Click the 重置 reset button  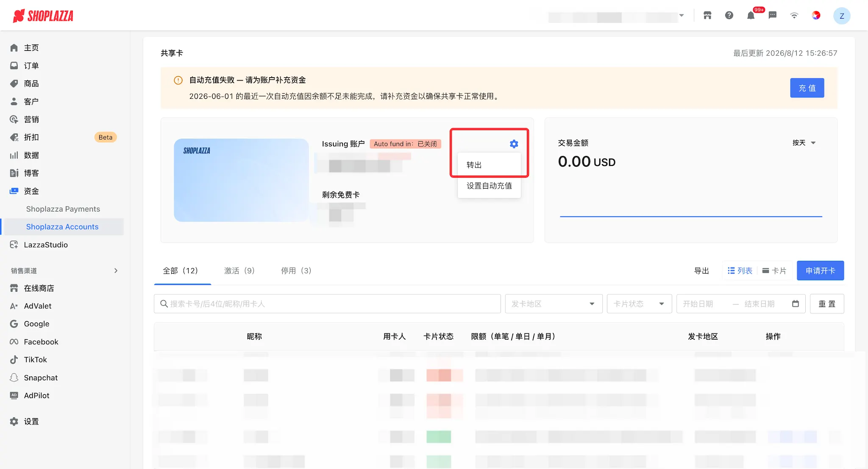pyautogui.click(x=827, y=304)
